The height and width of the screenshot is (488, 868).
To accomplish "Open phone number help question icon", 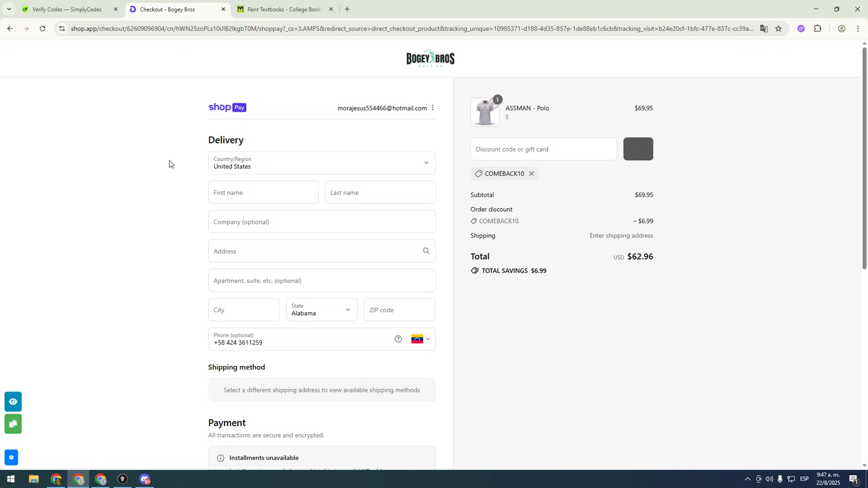I will click(x=398, y=339).
